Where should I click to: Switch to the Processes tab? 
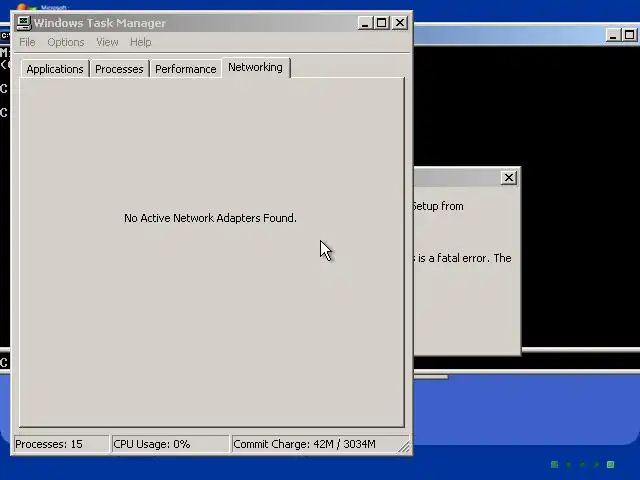pos(119,69)
